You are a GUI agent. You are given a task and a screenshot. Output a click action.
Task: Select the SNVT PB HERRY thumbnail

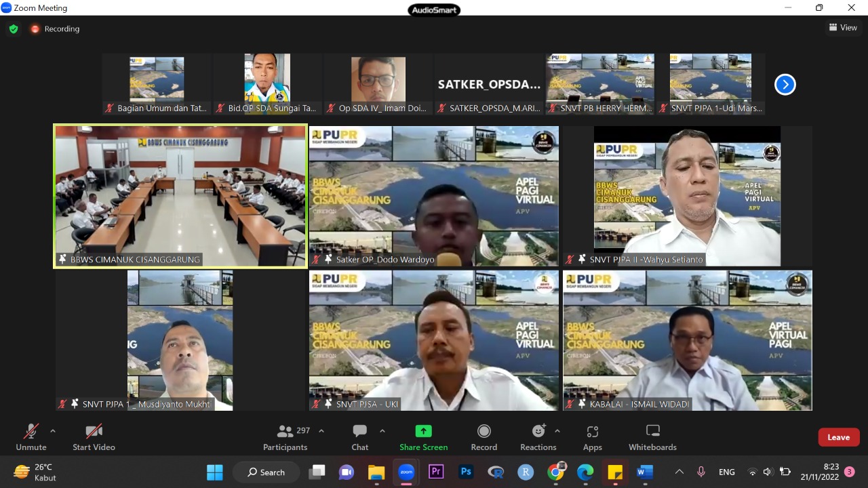tap(600, 85)
